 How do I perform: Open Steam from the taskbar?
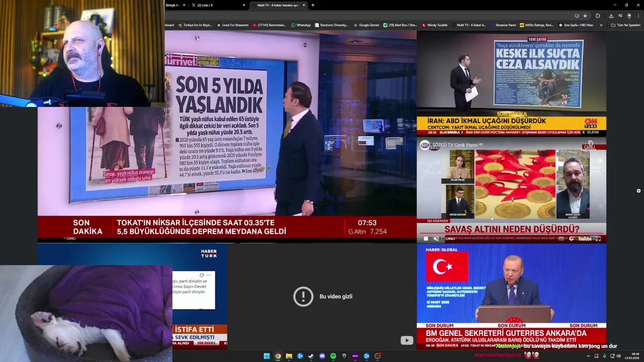(x=311, y=356)
